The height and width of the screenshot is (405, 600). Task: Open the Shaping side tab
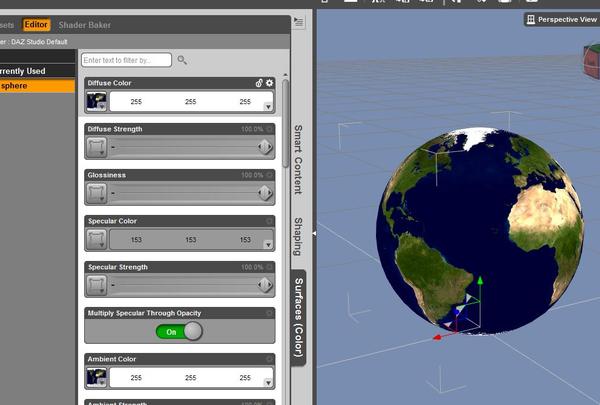298,237
